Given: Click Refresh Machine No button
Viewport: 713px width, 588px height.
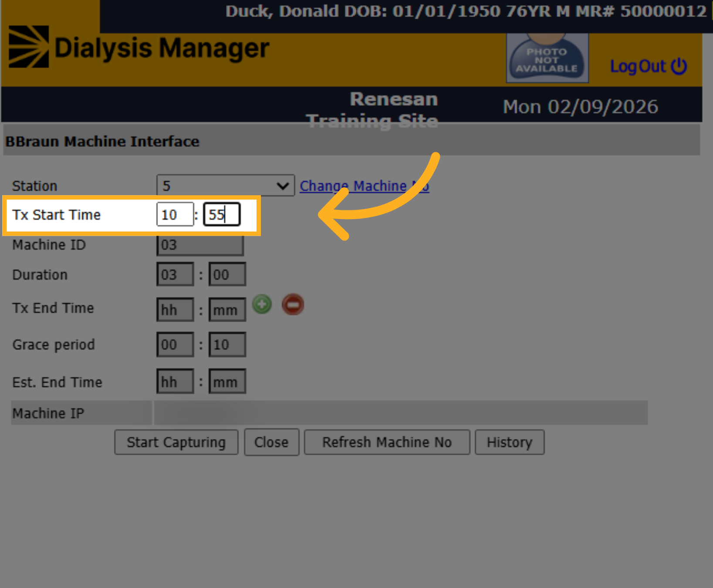Looking at the screenshot, I should click(x=387, y=442).
